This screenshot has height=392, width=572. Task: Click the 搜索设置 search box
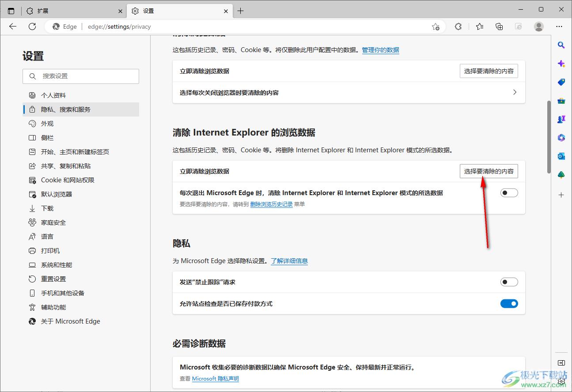[x=81, y=76]
